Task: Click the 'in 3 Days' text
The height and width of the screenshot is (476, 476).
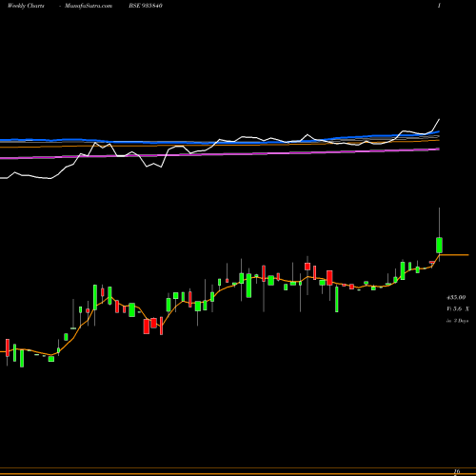Action: tap(458, 321)
